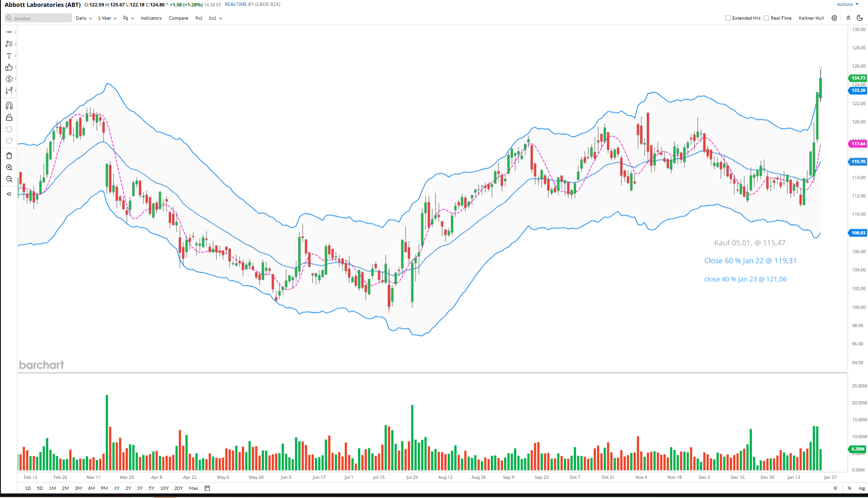
Task: Zoom in using the magnifier plus icon
Action: click(9, 168)
